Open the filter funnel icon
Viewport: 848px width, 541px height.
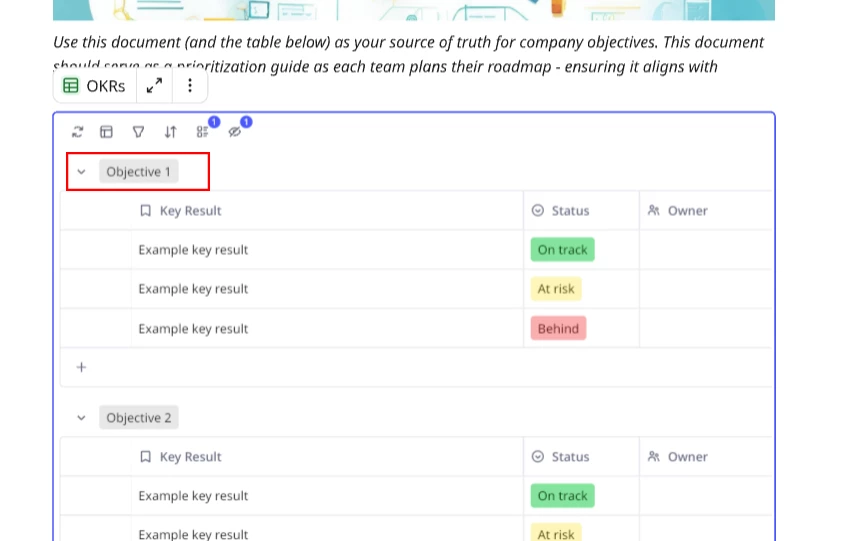tap(138, 131)
